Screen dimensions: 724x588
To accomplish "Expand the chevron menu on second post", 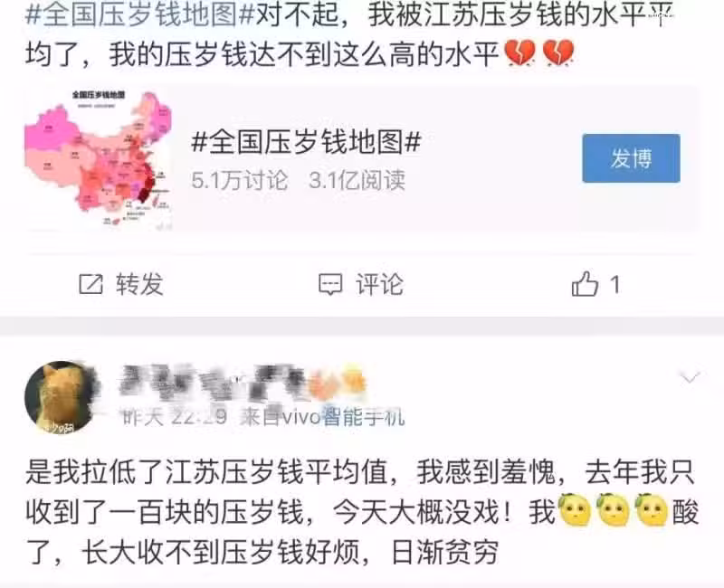I will coord(691,377).
